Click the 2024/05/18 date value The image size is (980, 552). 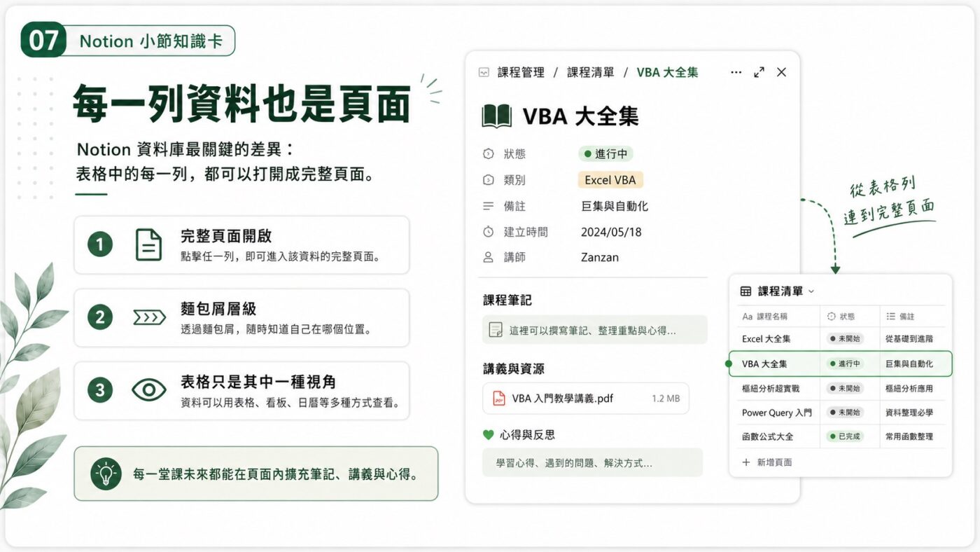pos(611,232)
